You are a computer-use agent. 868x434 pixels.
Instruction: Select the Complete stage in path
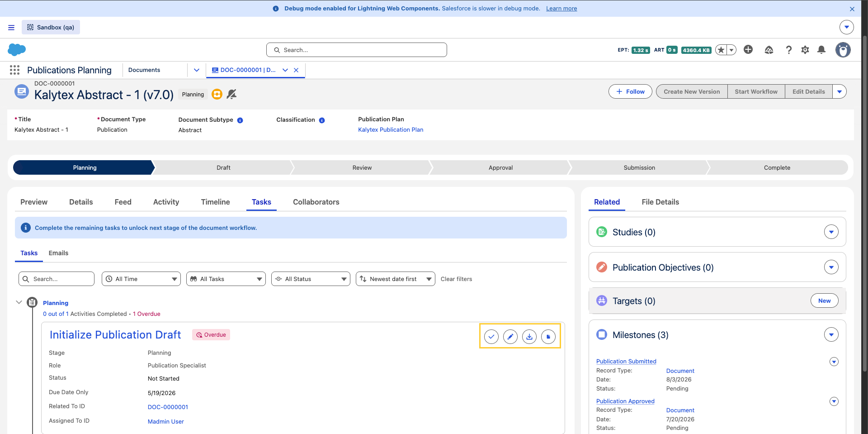pos(777,167)
